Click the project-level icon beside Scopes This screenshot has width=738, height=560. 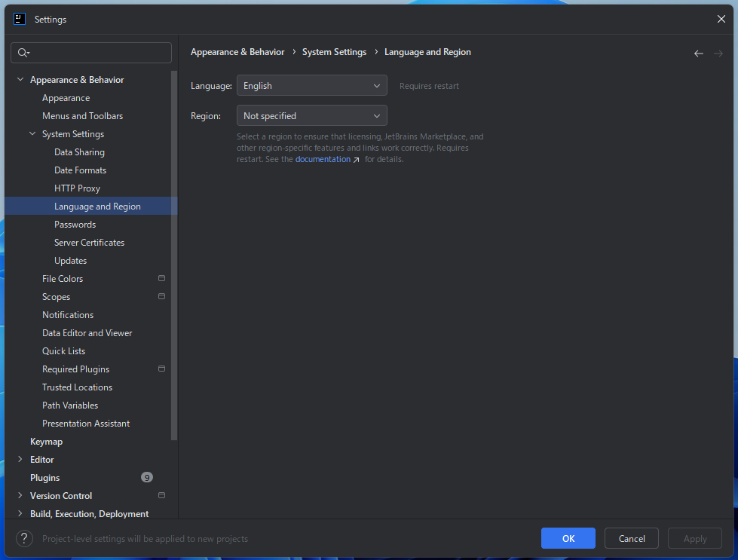[161, 297]
